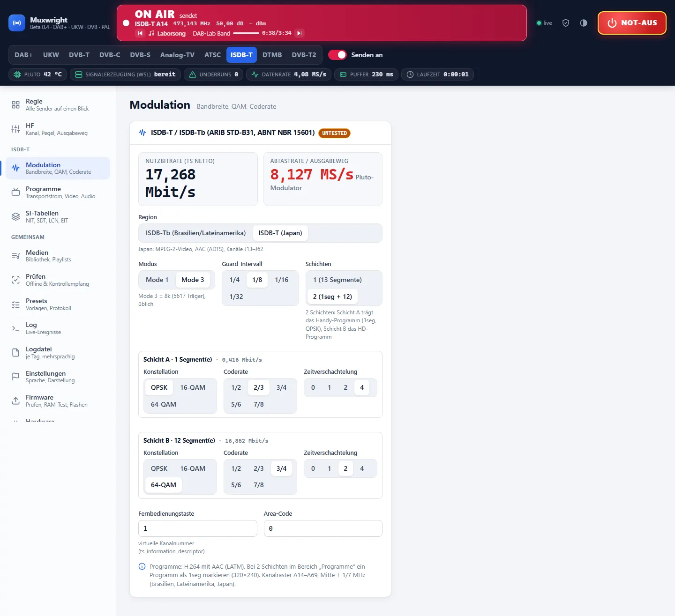Click the shield check icon in header
This screenshot has width=675, height=616.
(566, 23)
